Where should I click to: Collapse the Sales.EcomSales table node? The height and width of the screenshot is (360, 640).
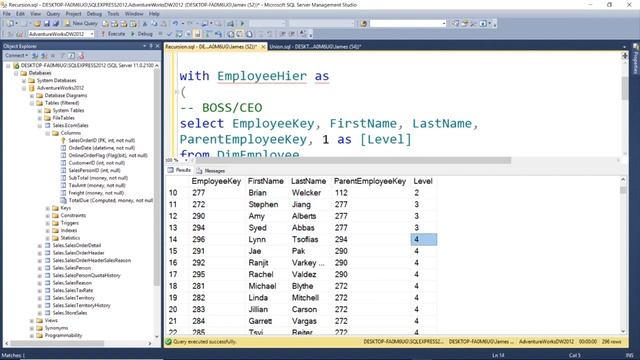click(x=40, y=126)
